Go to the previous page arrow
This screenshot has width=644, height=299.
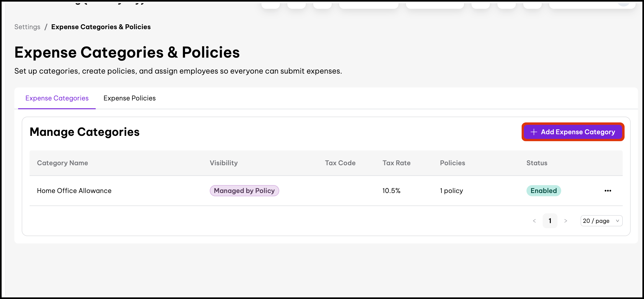[x=534, y=221]
